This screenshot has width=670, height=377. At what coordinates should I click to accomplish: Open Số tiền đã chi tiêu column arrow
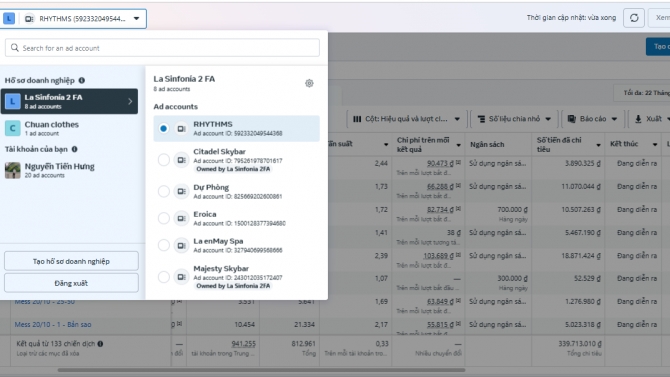[x=598, y=145]
